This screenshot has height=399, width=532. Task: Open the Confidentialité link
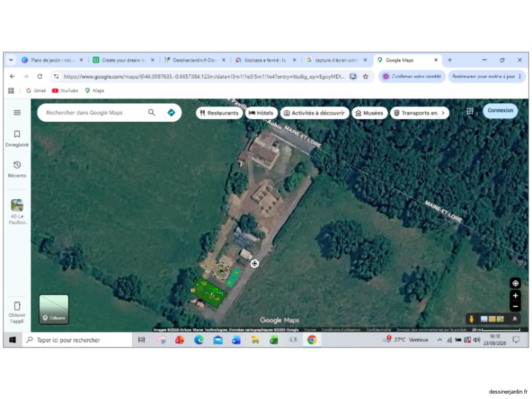click(x=379, y=330)
